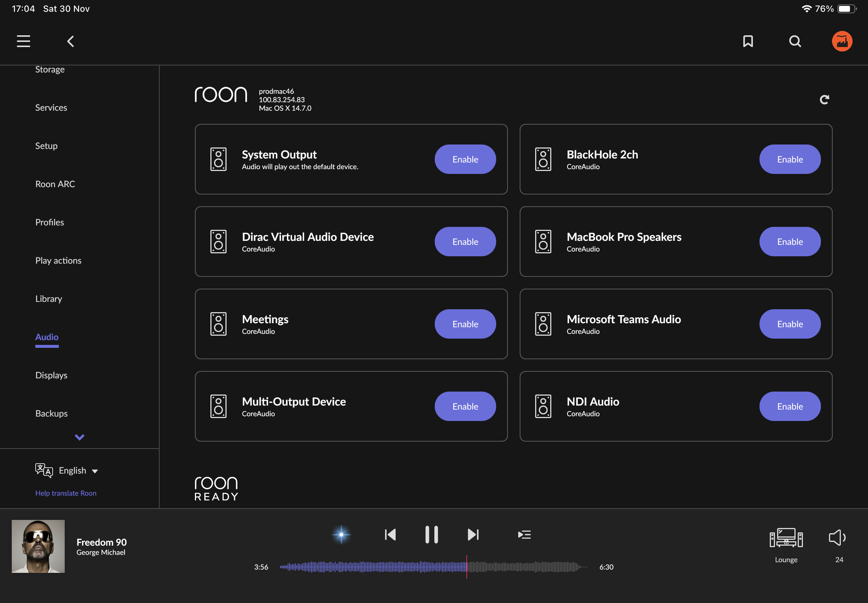
Task: Open the hamburger navigation menu
Action: (23, 41)
